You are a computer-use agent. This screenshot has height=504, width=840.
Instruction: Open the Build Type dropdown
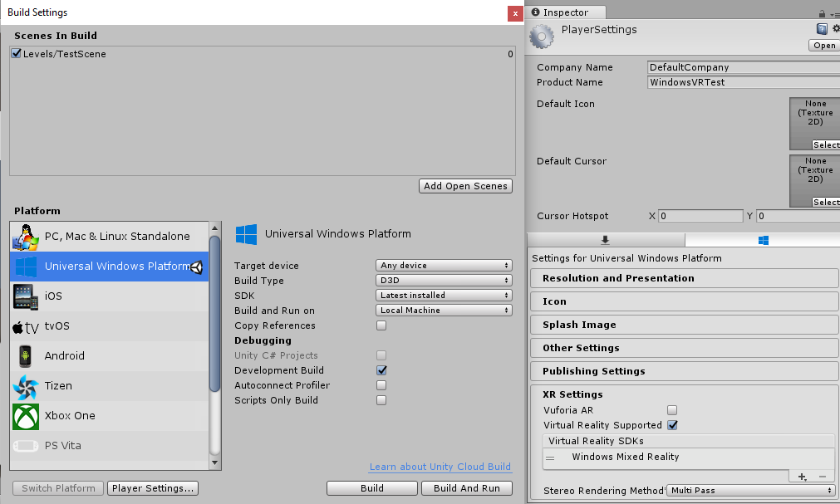[445, 280]
